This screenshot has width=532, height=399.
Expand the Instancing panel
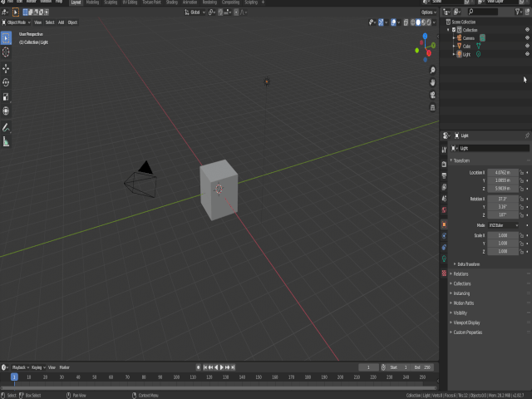coord(460,293)
